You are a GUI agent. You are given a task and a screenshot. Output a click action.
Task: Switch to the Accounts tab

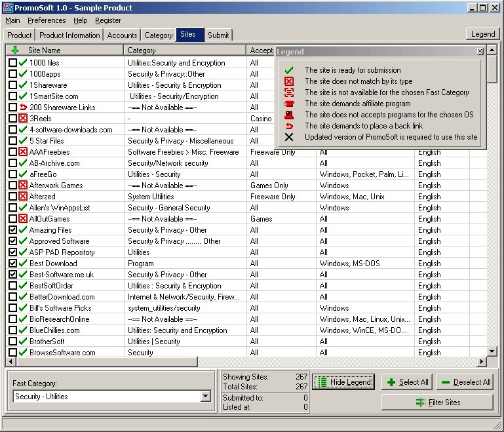pos(122,35)
